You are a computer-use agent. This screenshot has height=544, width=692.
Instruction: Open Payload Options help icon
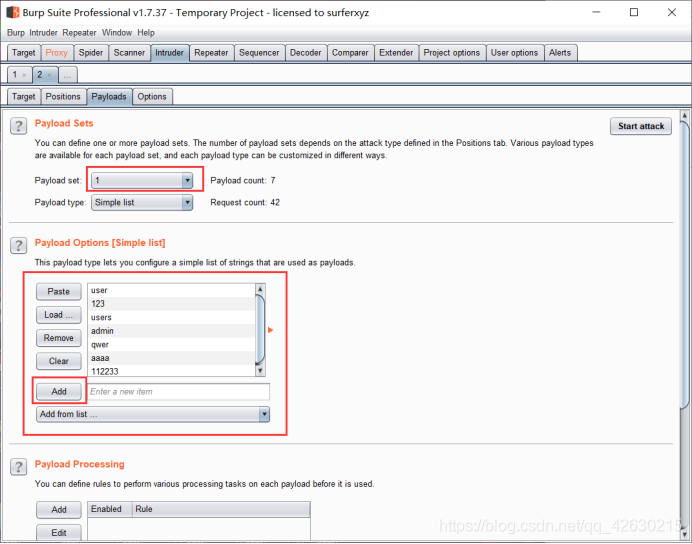pos(19,245)
